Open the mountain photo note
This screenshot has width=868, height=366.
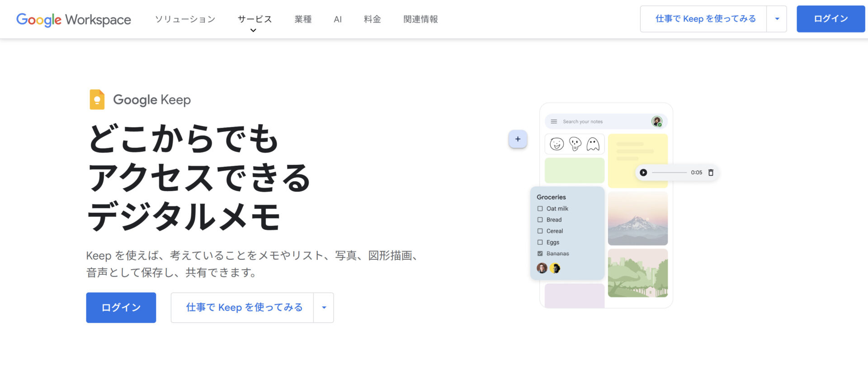pyautogui.click(x=638, y=219)
